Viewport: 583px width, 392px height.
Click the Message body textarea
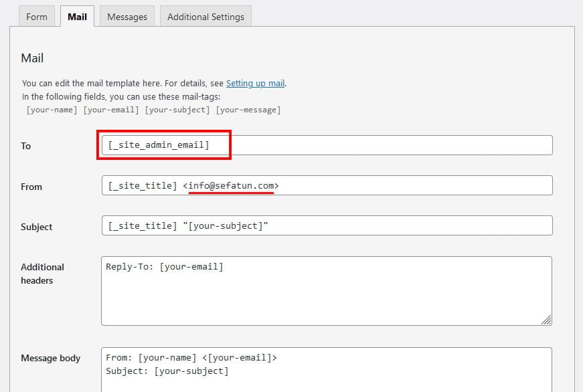tap(327, 370)
